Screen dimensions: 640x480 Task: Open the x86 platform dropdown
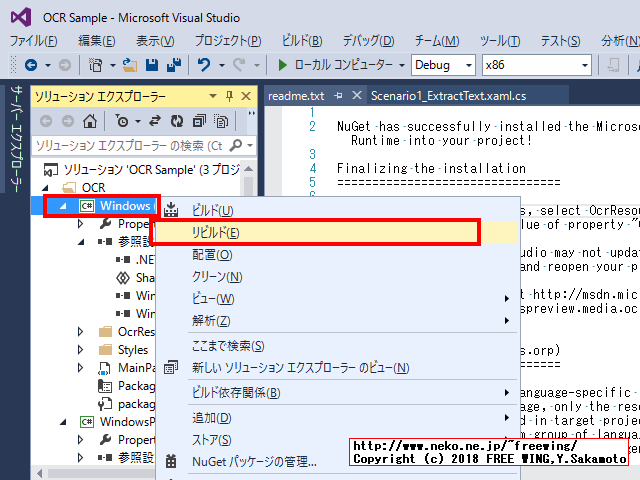click(x=585, y=65)
